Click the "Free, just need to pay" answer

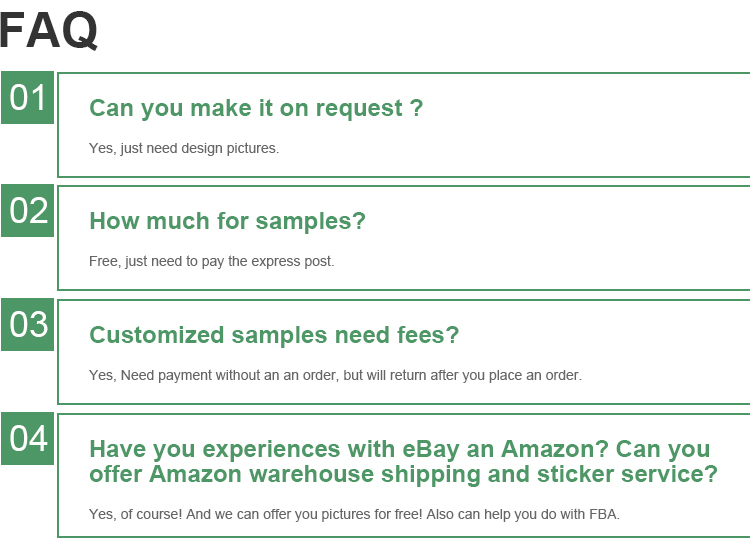(211, 261)
